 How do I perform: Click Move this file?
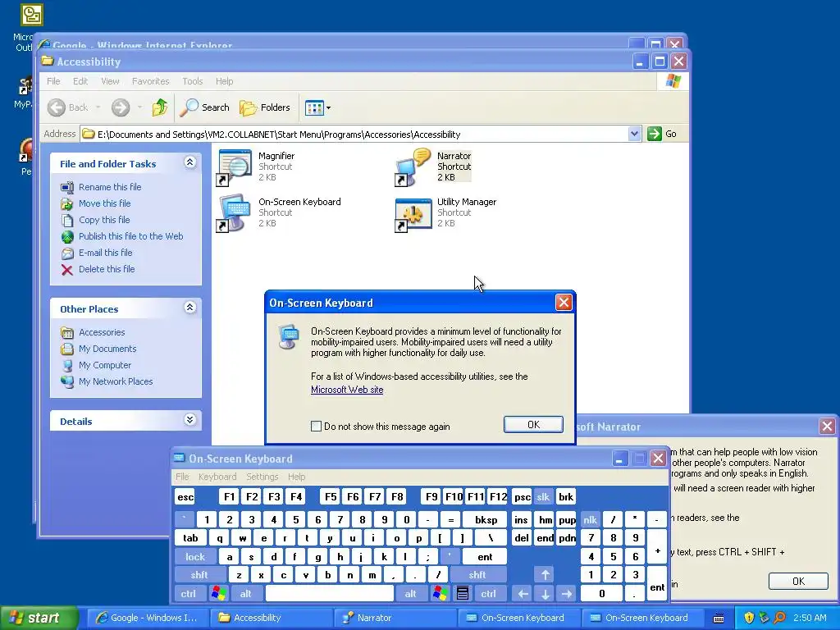(104, 203)
